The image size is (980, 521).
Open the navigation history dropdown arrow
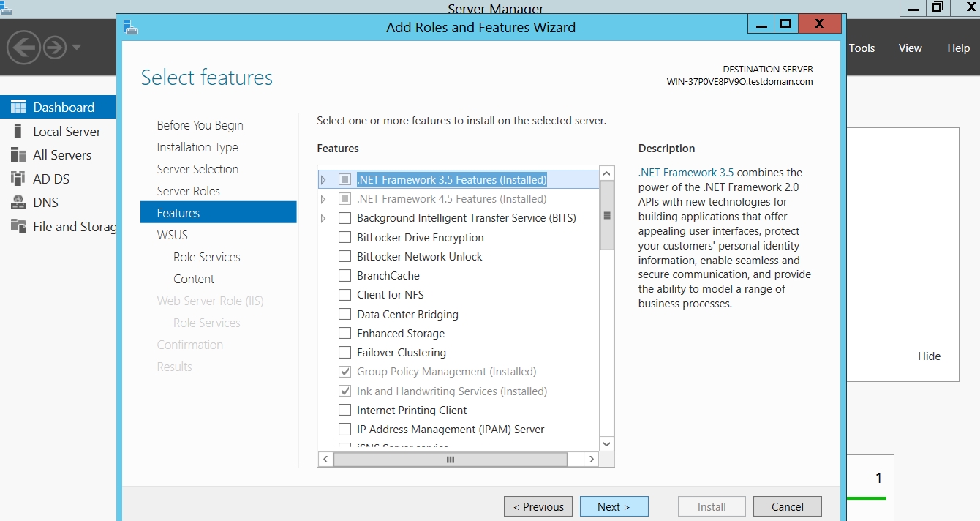[77, 48]
